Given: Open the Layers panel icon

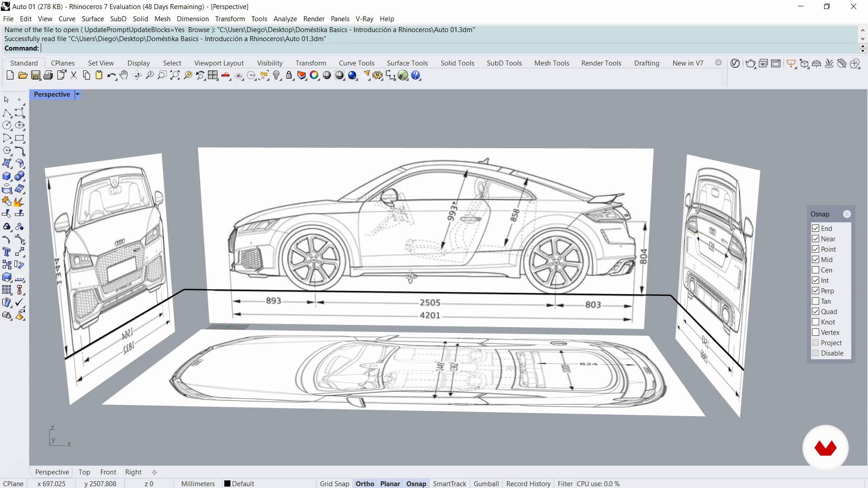Looking at the screenshot, I should (302, 75).
